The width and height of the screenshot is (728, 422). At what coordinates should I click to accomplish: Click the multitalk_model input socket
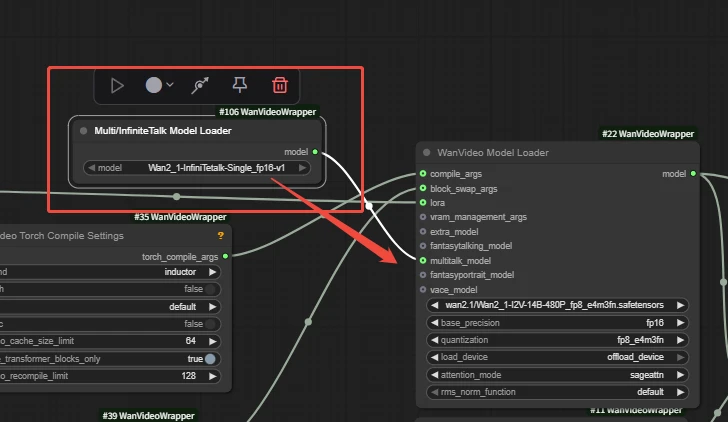click(x=423, y=260)
